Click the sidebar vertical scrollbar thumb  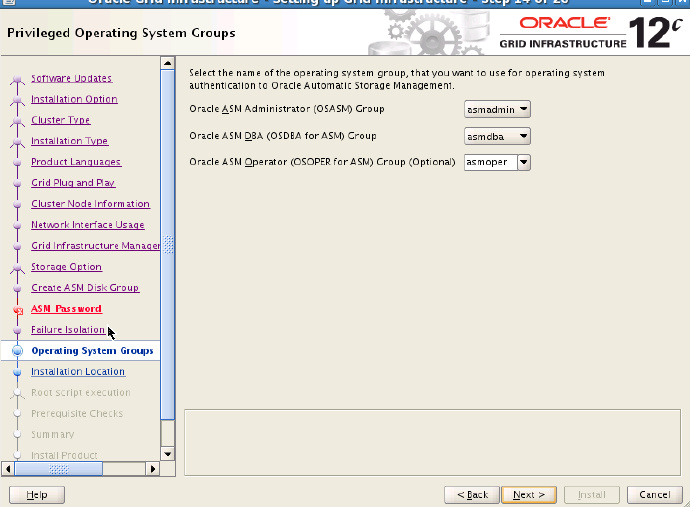(x=168, y=244)
